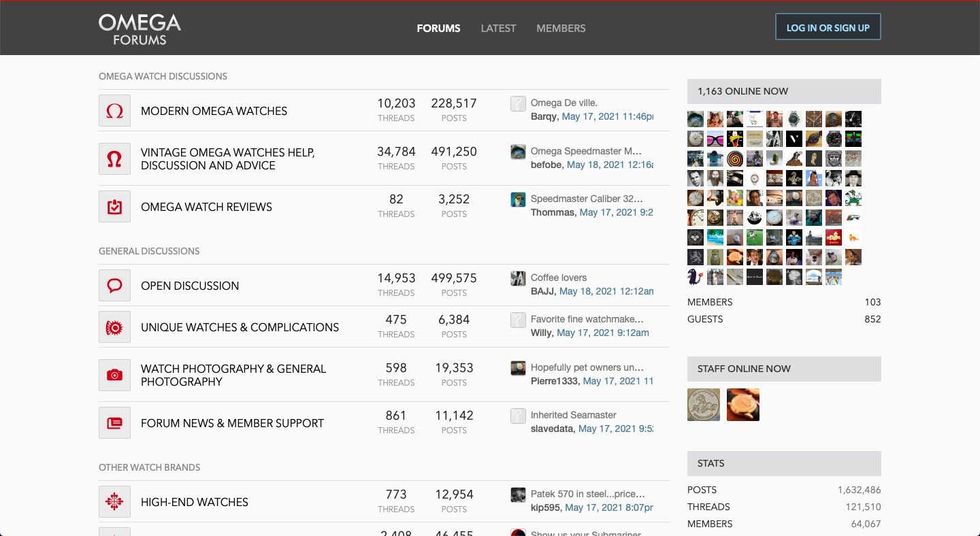Open Willy's avatar beside Favorite fine watchmaker thread

[x=518, y=320]
